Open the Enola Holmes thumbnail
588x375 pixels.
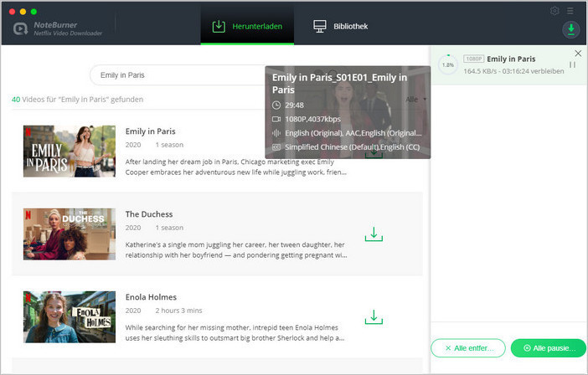[x=70, y=316]
